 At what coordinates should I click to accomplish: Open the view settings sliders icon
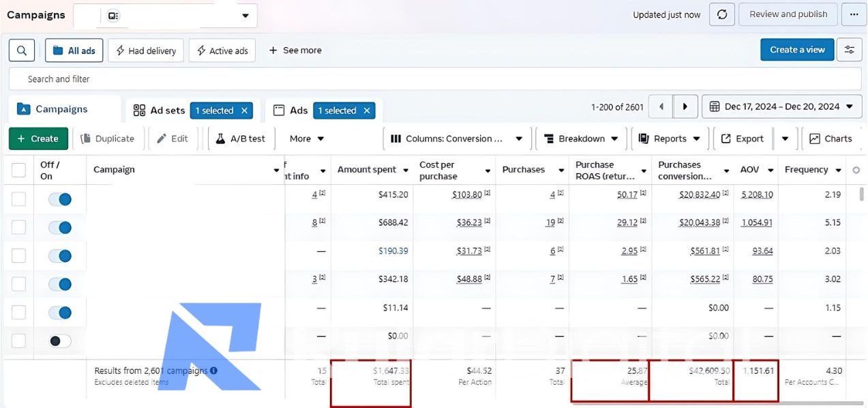tap(849, 50)
